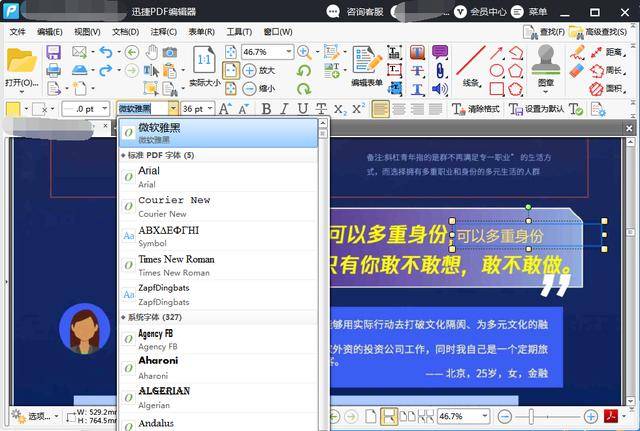The height and width of the screenshot is (431, 640).
Task: Select the speaker sound tool
Action: 440,89
